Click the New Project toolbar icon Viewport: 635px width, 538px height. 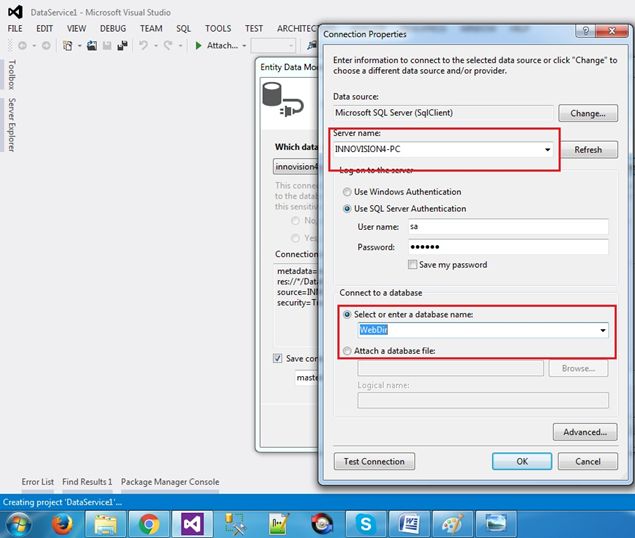67,46
